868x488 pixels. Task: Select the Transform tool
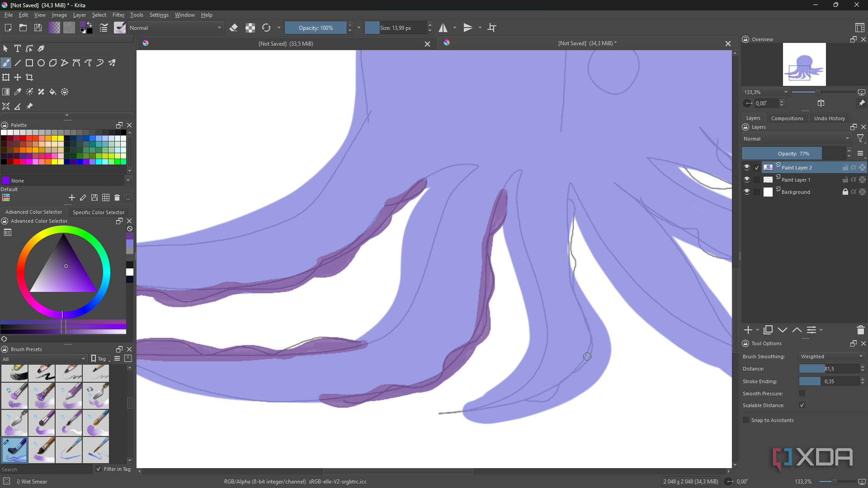click(6, 77)
